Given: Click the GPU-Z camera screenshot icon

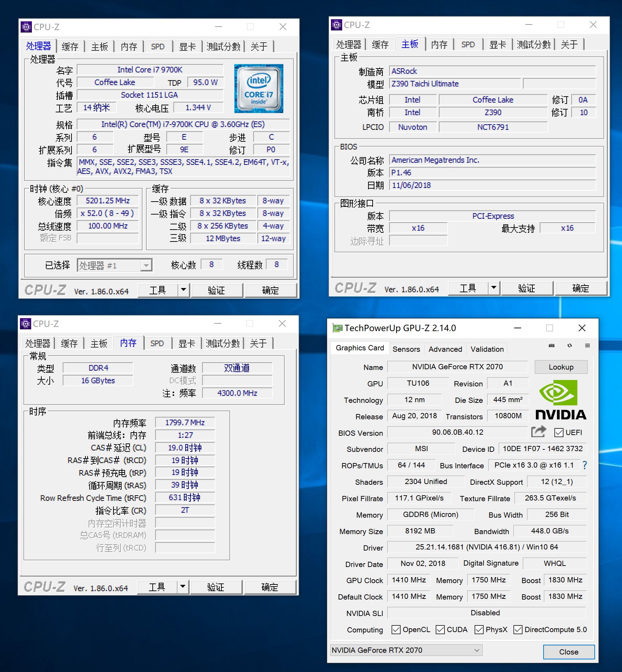Looking at the screenshot, I should click(552, 345).
